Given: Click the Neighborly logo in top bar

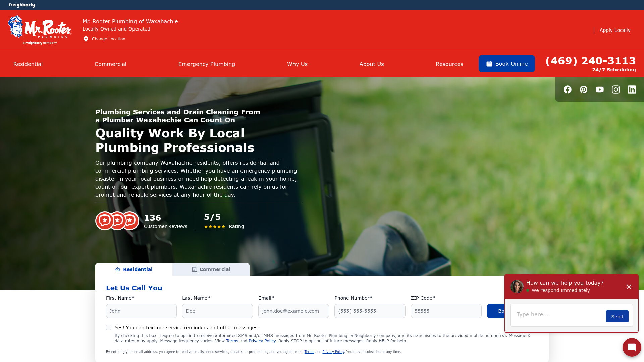Looking at the screenshot, I should coord(22,5).
